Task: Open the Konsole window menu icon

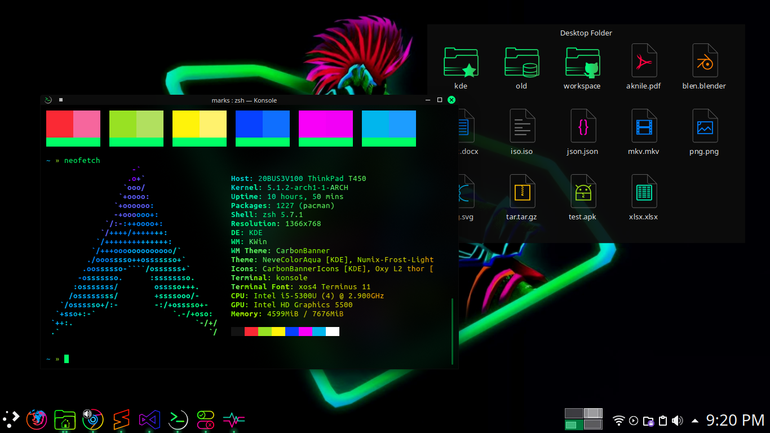Action: click(48, 100)
